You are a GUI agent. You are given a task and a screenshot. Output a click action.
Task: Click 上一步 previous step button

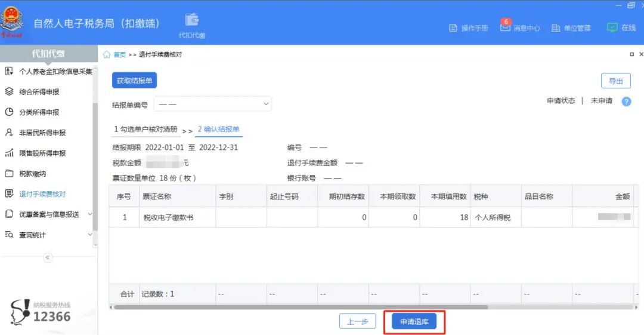click(357, 321)
